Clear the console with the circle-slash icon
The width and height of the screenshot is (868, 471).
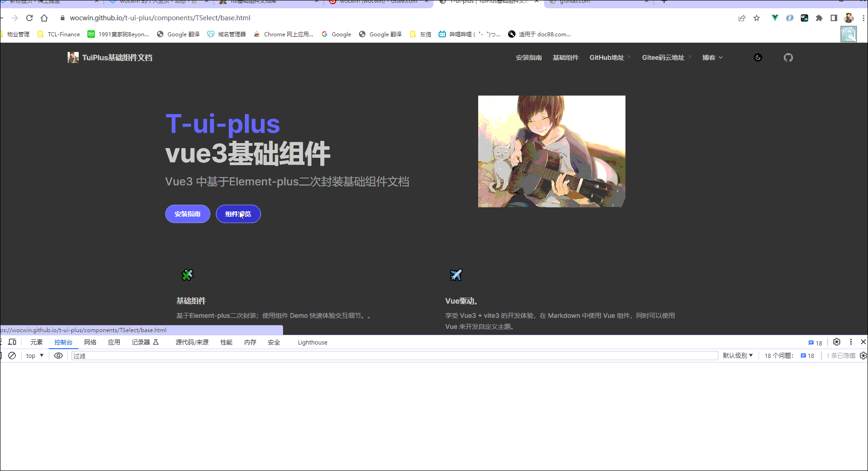click(12, 355)
